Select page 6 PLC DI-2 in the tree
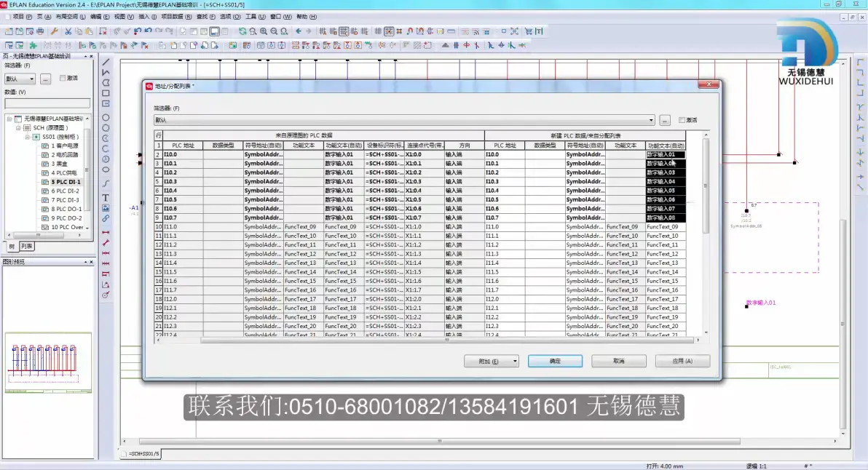Screen dimensions: 868x470 click(x=66, y=191)
